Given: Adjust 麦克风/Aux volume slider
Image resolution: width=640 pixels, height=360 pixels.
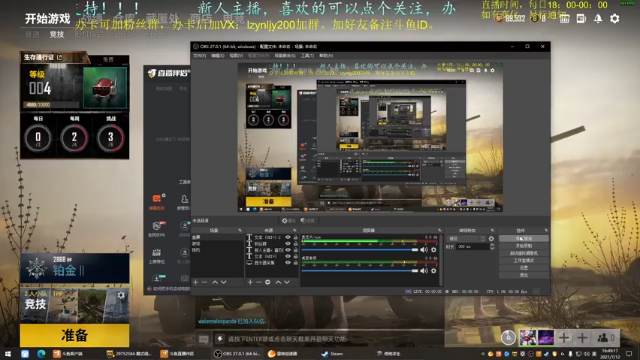Looking at the screenshot, I should click(x=360, y=249).
